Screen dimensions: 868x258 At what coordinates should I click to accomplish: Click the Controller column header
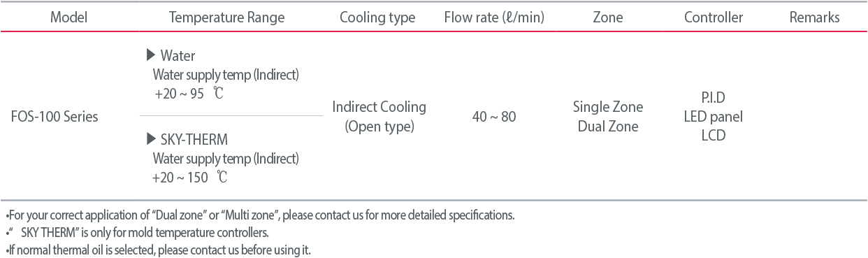(x=714, y=17)
